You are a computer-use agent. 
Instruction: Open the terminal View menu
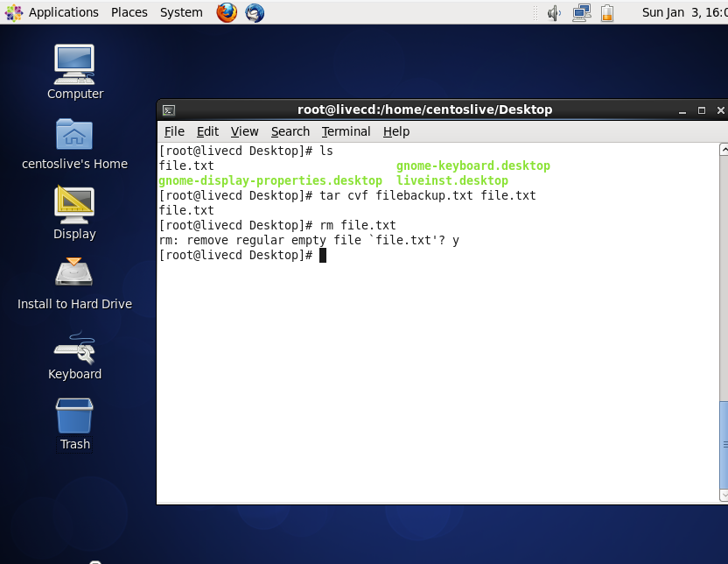click(x=244, y=131)
